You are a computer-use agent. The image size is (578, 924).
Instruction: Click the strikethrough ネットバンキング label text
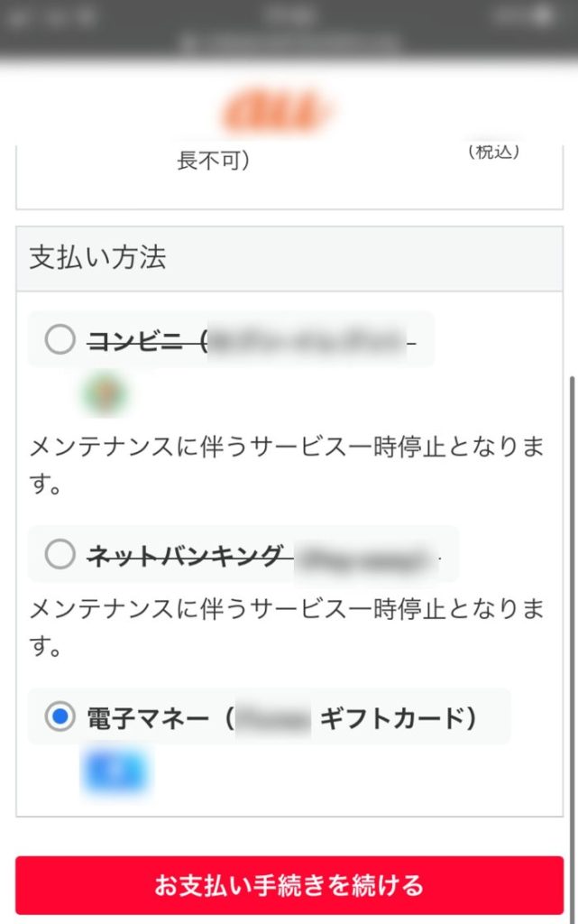[189, 556]
